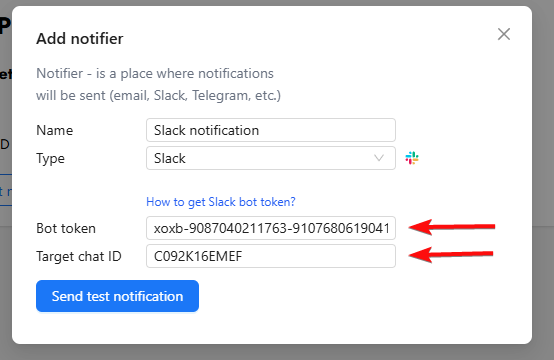Open How to get Slack bot token link
The height and width of the screenshot is (360, 554).
(x=220, y=202)
